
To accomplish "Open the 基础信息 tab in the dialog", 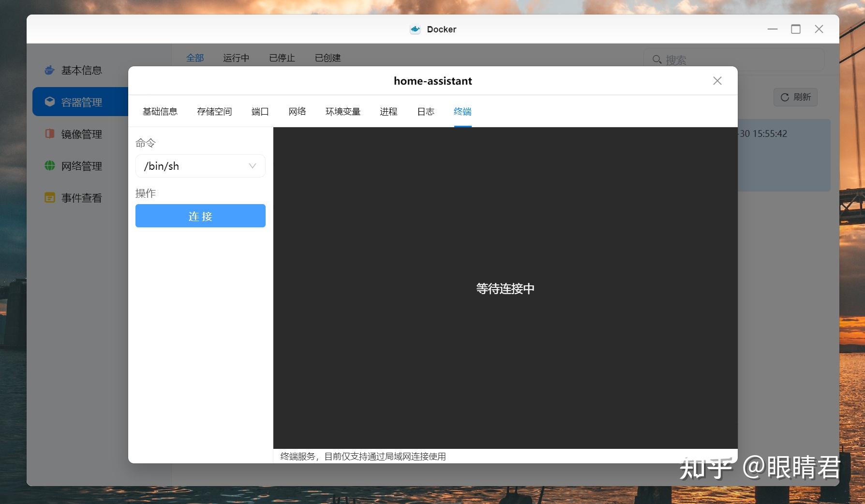I will (160, 111).
